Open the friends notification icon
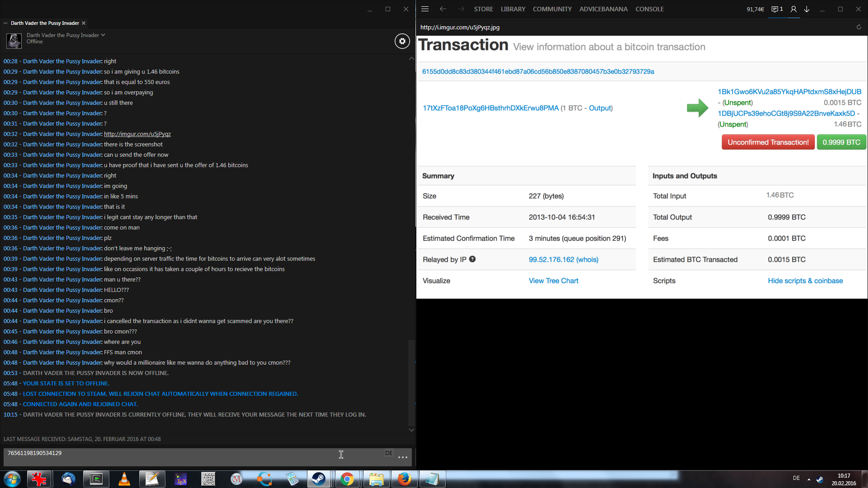868x488 pixels. (777, 9)
